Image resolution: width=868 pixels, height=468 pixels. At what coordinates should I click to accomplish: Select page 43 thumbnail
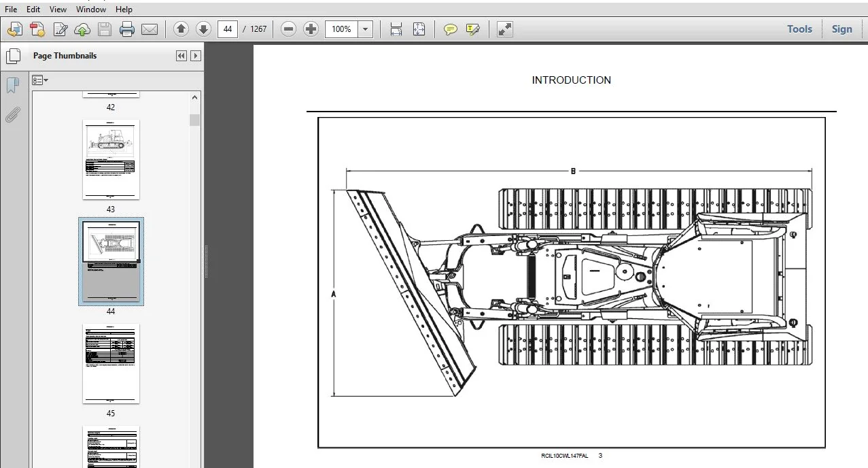coord(111,160)
